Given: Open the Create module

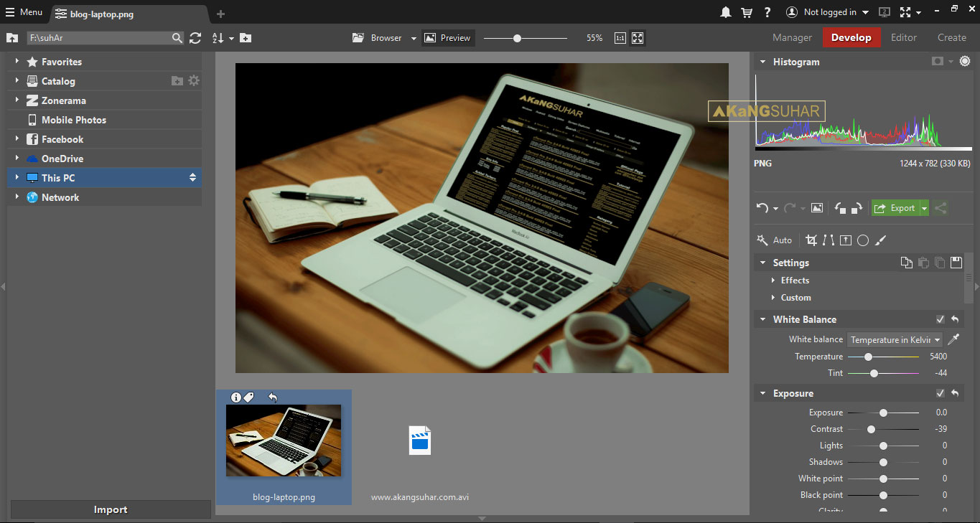Looking at the screenshot, I should coord(952,38).
